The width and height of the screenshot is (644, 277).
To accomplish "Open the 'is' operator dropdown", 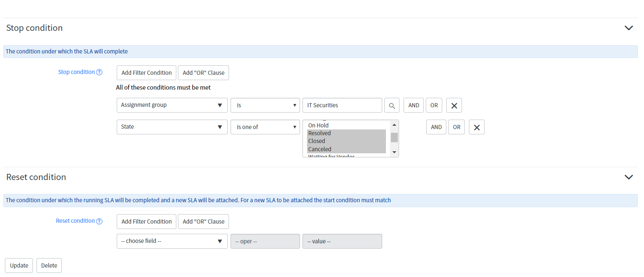I will (265, 105).
